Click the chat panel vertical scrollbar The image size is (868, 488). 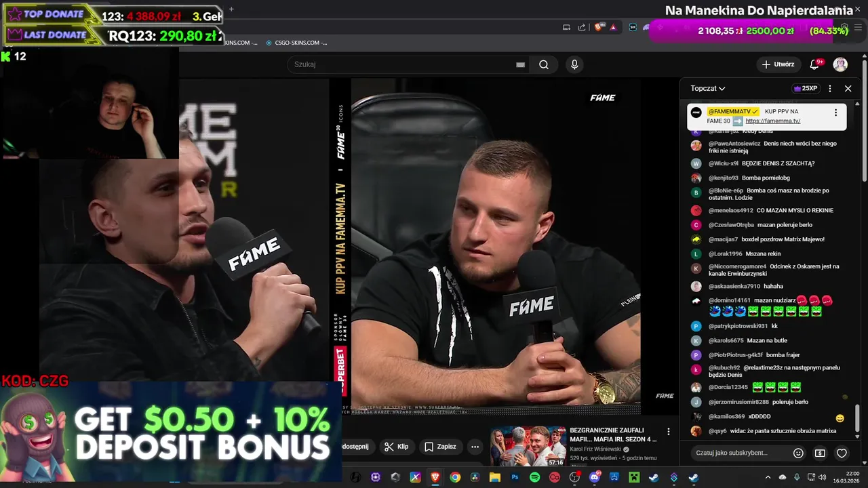[858, 418]
